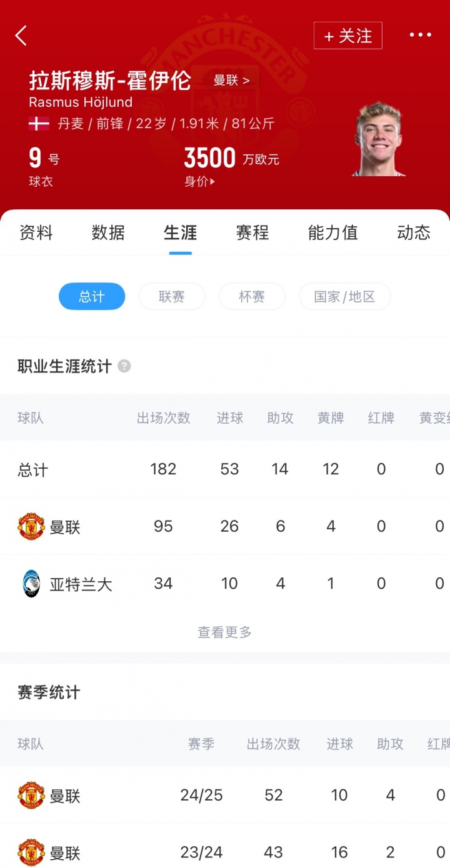Select the 国家/地区 filter pill
Screen dimensions: 450x868
pyautogui.click(x=345, y=297)
